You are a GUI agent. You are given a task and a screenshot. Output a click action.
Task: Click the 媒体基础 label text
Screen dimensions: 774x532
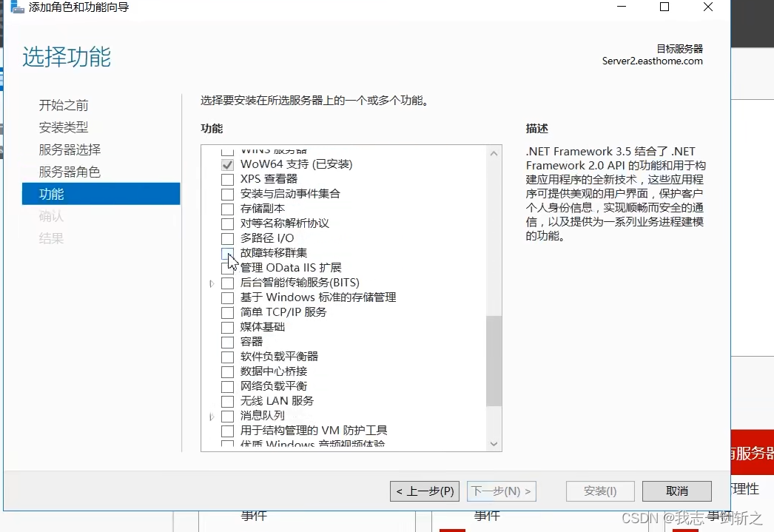[263, 327]
